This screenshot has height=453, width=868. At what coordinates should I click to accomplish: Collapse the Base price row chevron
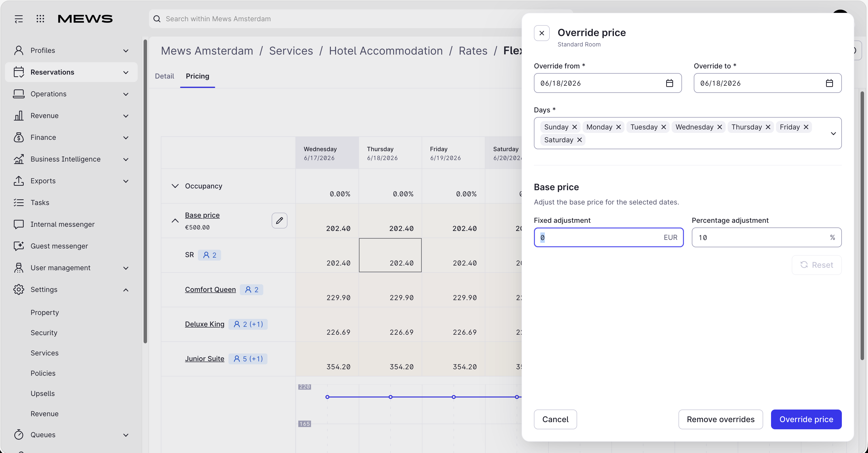pos(175,221)
